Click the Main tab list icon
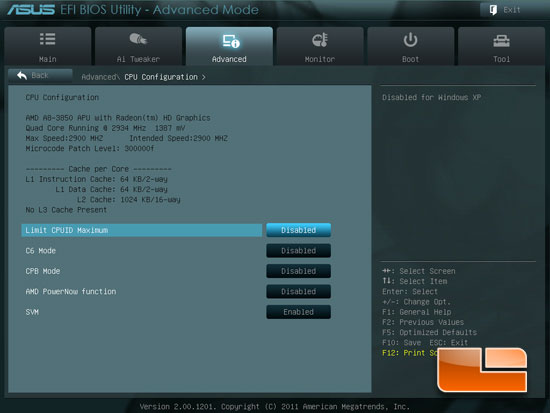This screenshot has width=550, height=413. 48,39
